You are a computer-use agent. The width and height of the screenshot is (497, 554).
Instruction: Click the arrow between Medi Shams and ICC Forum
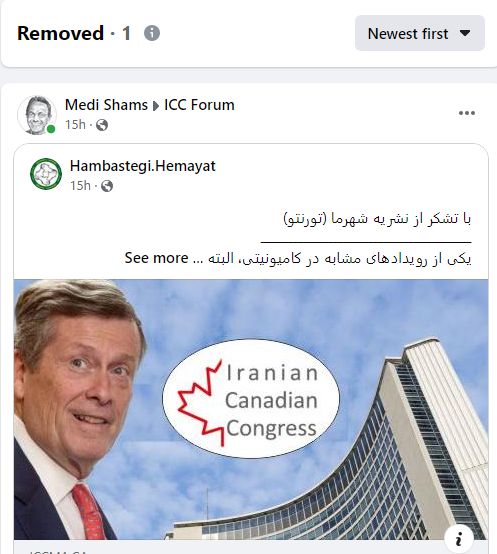pyautogui.click(x=155, y=106)
